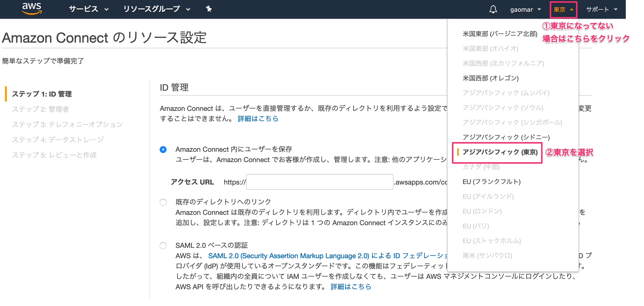This screenshot has width=644, height=306.
Task: Select 米国西部 (オレゴン) from region list
Action: [490, 78]
